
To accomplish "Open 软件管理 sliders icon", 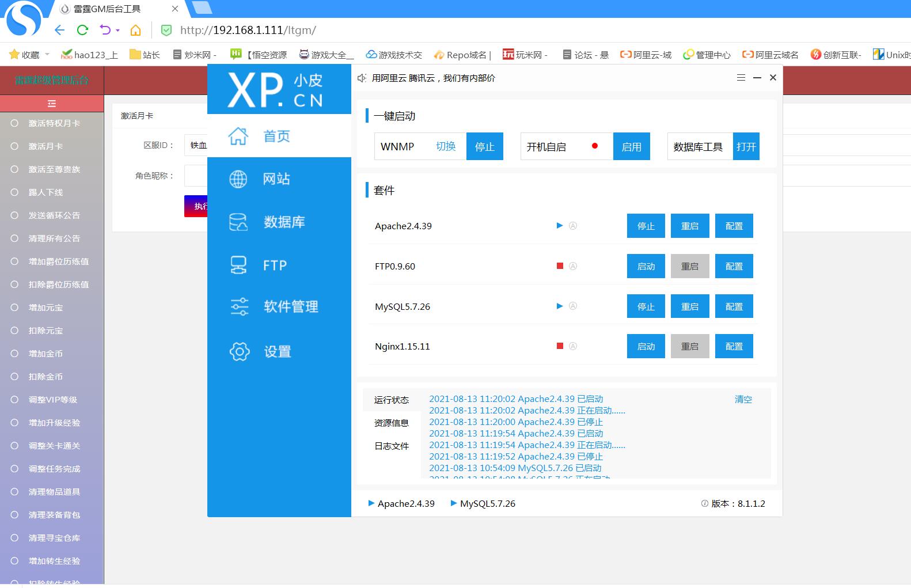I will (239, 306).
